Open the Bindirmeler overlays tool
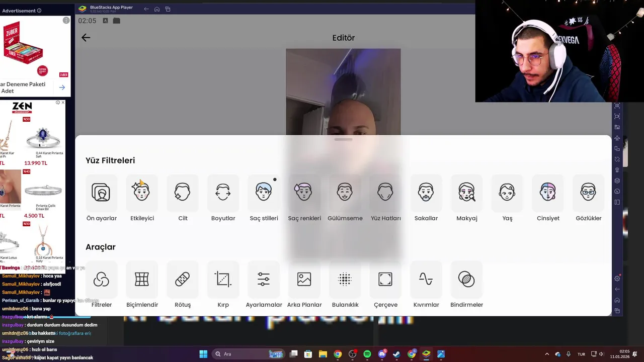 click(x=466, y=285)
